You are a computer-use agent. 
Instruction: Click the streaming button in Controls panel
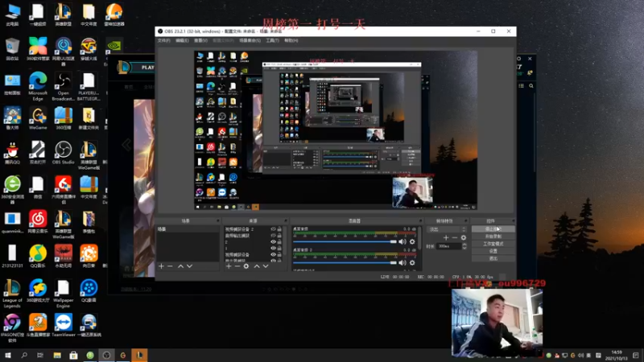(493, 229)
